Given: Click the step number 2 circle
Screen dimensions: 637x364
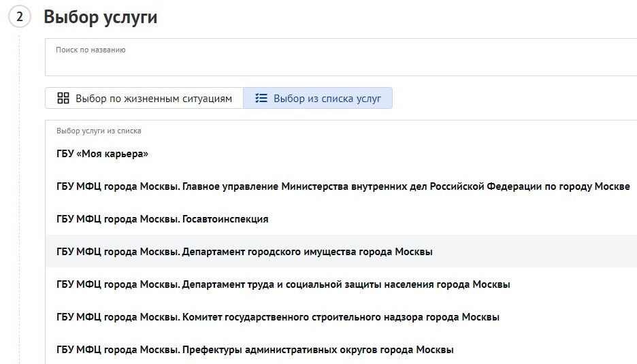Looking at the screenshot, I should tap(19, 16).
